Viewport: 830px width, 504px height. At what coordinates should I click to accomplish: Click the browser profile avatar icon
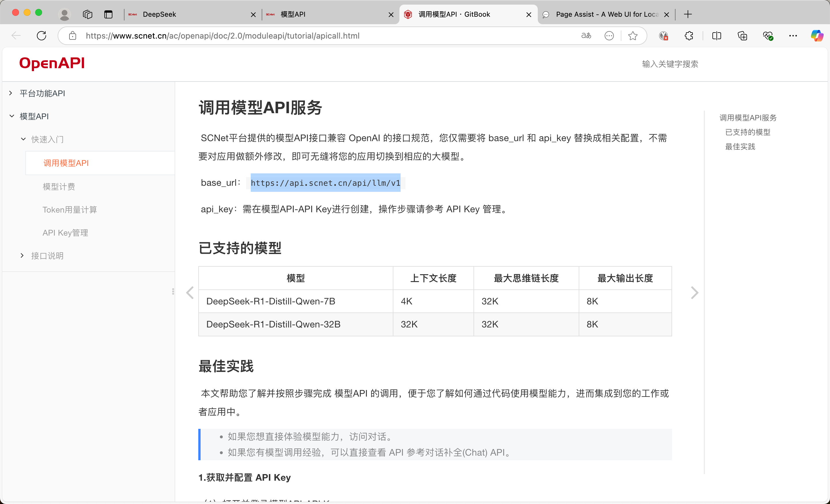click(64, 14)
